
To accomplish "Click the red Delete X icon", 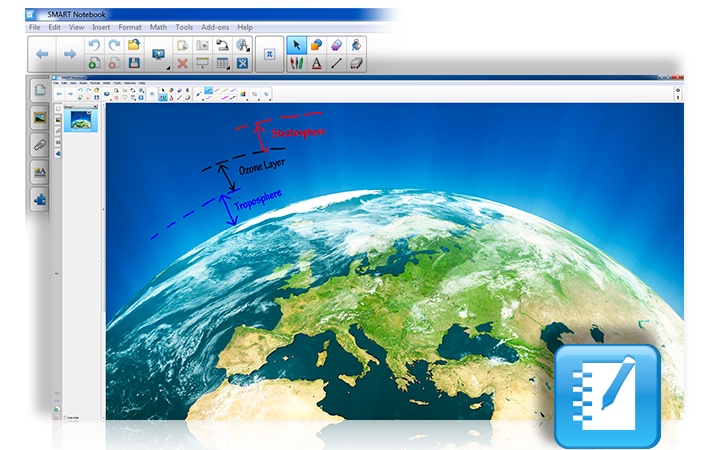I will tap(182, 63).
